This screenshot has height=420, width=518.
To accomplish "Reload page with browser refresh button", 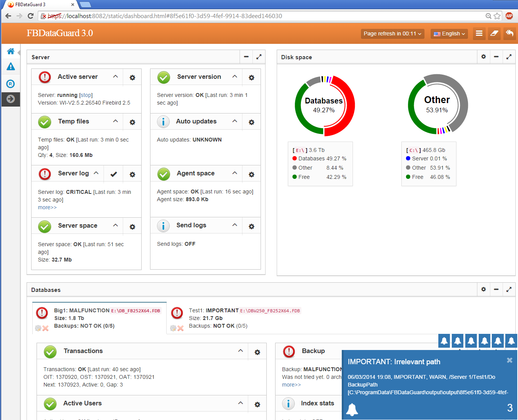I will point(31,16).
